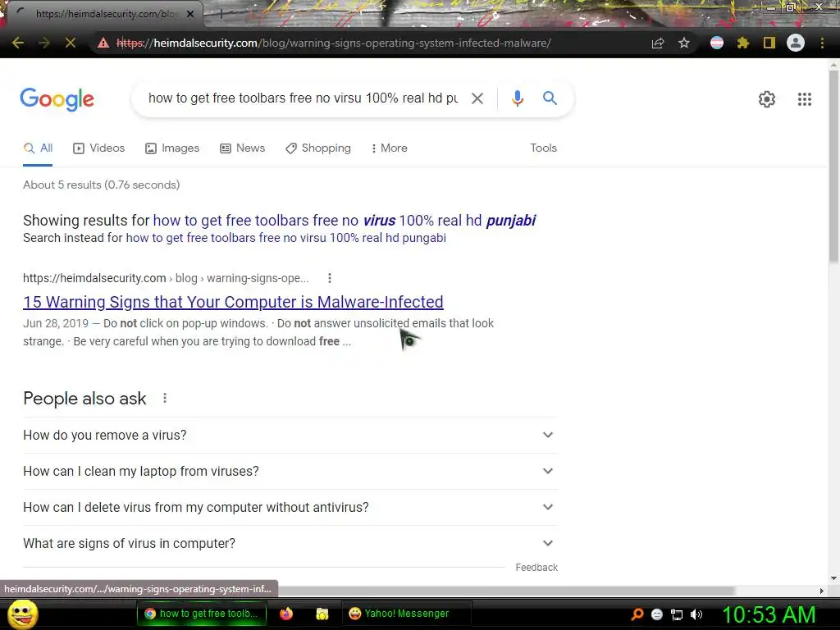The width and height of the screenshot is (840, 630).
Task: Open the tray search magnifier icon
Action: click(x=637, y=614)
